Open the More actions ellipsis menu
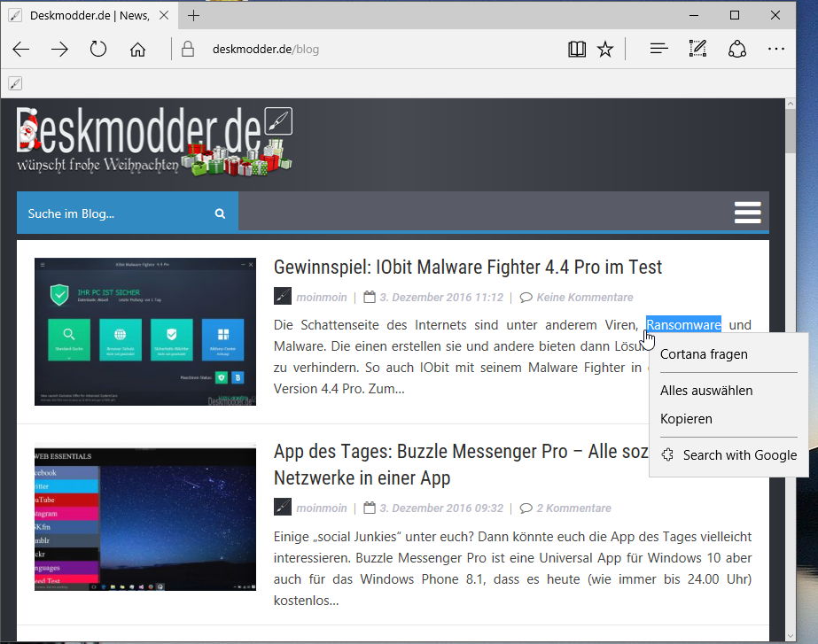This screenshot has width=818, height=644. click(x=776, y=49)
